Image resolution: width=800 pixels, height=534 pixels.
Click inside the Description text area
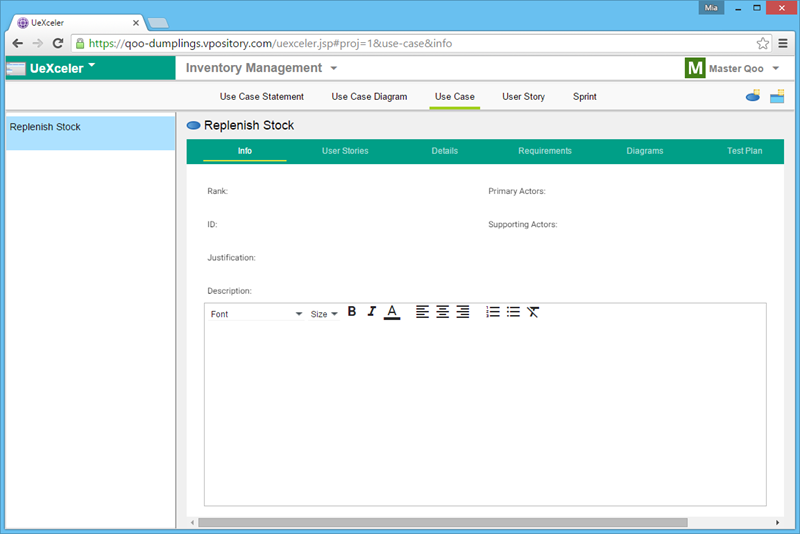485,413
